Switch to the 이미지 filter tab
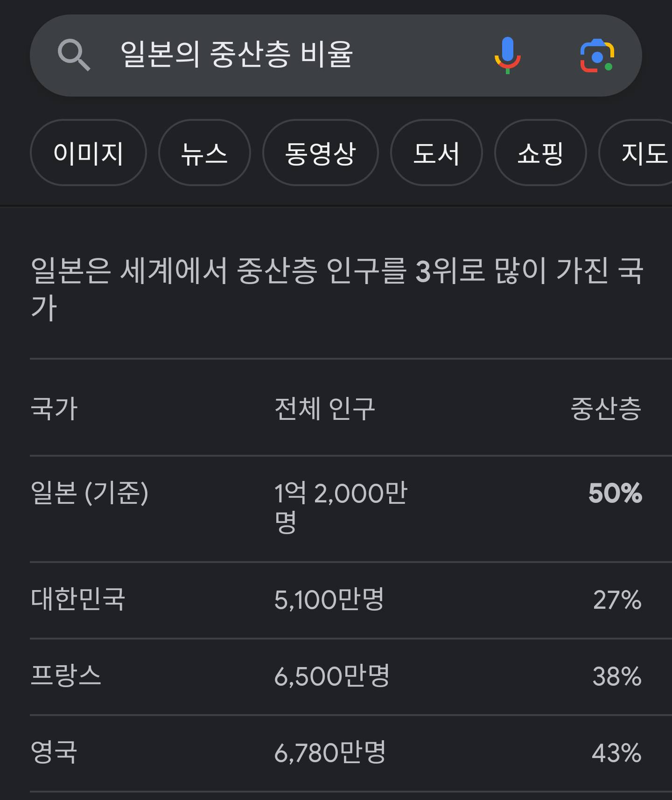Viewport: 672px width, 800px height. 88,153
